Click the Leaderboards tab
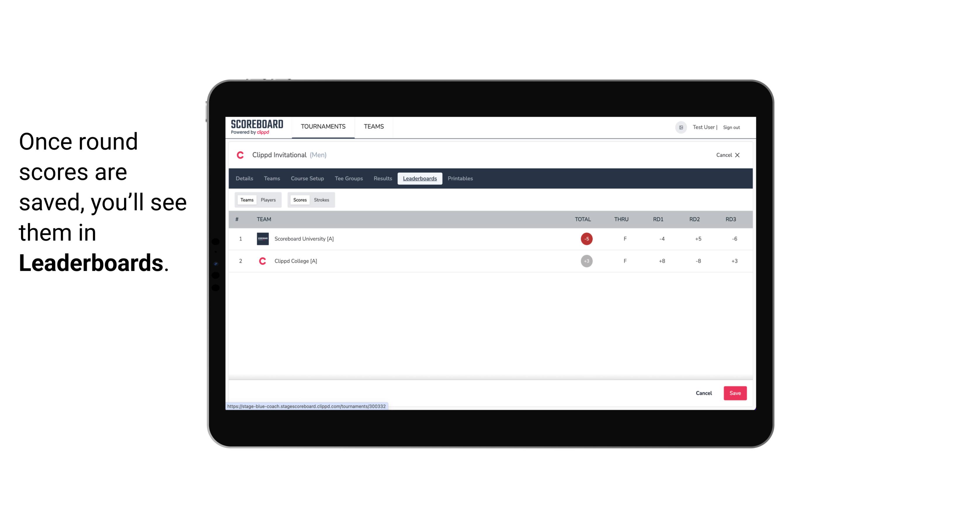980x527 pixels. pos(420,179)
